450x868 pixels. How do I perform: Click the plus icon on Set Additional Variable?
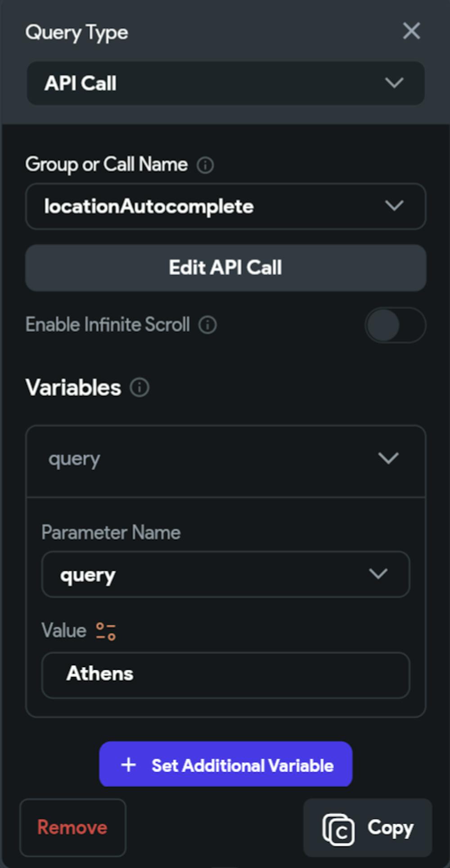(x=129, y=764)
